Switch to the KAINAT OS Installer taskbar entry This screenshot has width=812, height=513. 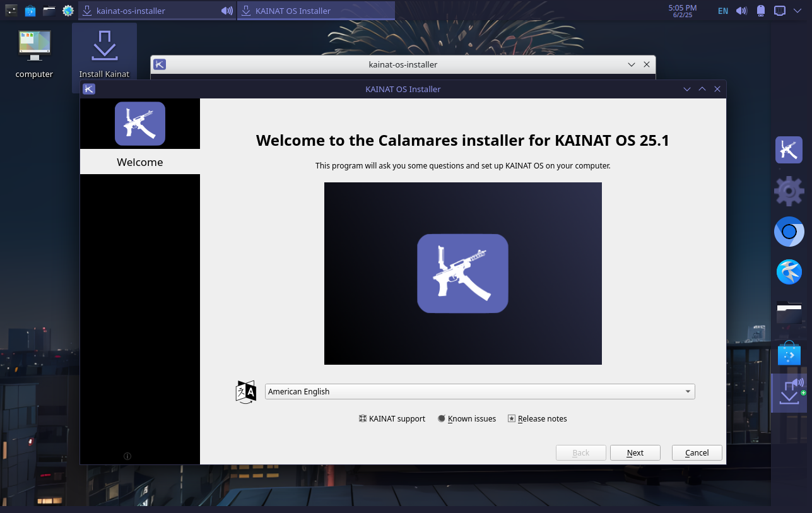coord(316,11)
